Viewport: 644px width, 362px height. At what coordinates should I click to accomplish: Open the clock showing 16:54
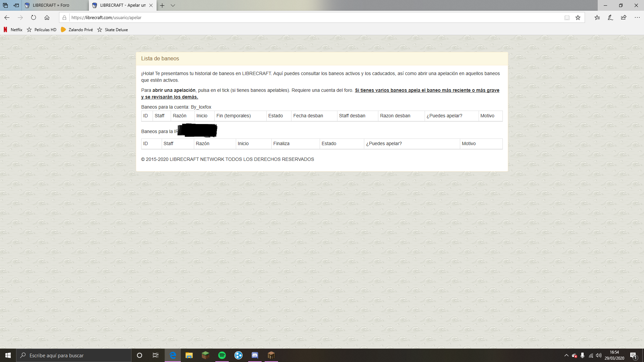(614, 355)
